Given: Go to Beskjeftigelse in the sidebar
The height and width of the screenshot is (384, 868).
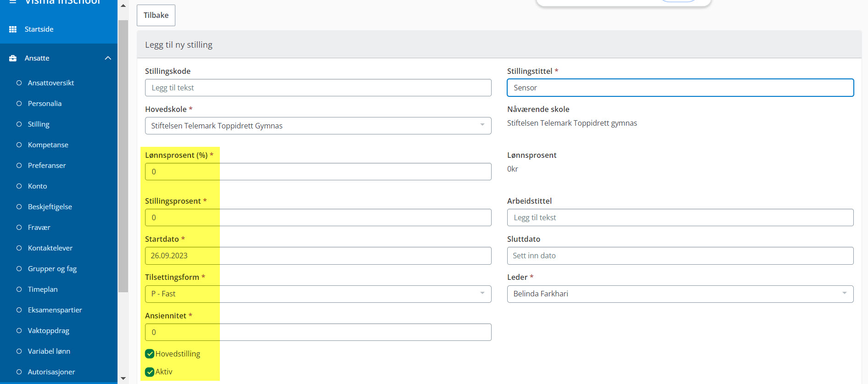Looking at the screenshot, I should 50,207.
